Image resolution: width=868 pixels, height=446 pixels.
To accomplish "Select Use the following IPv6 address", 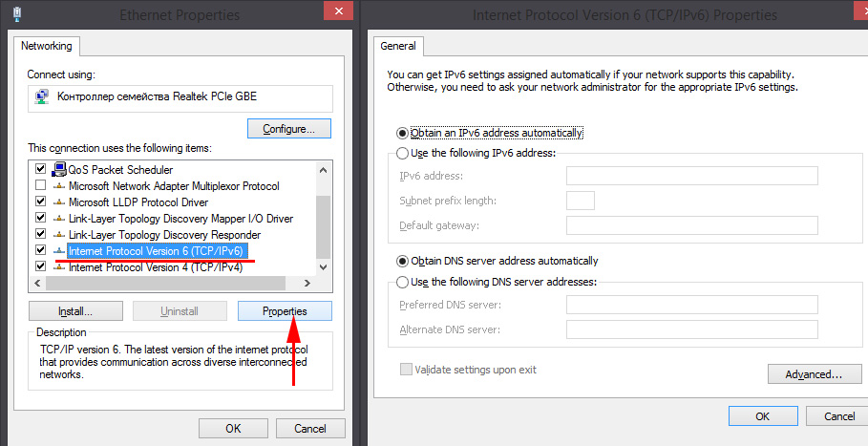I will (x=403, y=153).
